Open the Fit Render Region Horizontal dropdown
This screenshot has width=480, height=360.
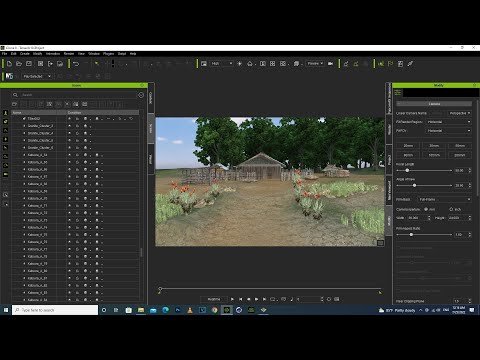(x=449, y=122)
